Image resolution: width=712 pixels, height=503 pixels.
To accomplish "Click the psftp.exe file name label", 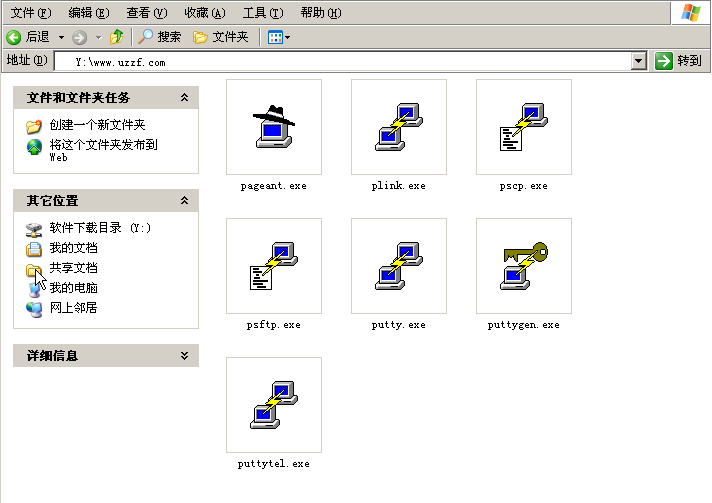I will click(274, 325).
